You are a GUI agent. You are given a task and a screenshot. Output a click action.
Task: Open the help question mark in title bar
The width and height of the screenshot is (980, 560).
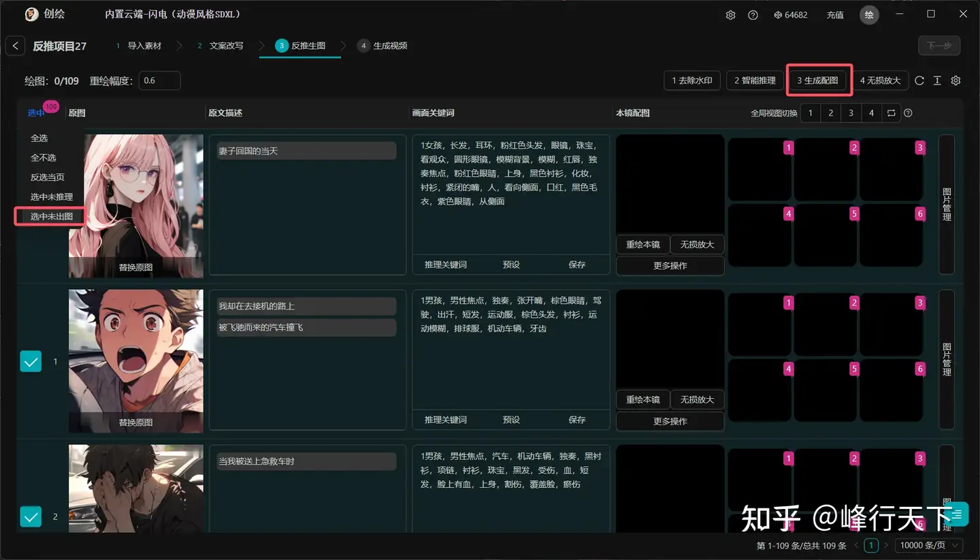753,15
